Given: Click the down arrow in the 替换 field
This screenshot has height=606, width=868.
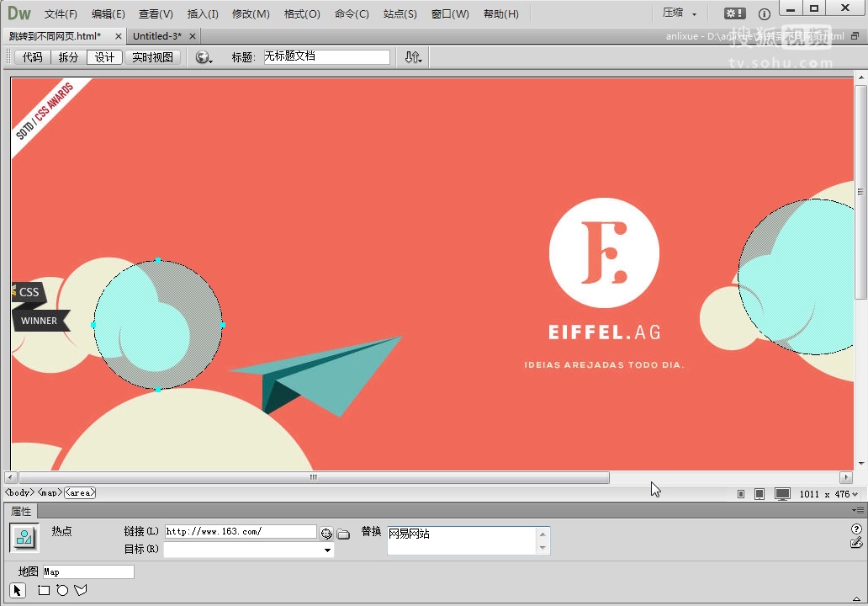Looking at the screenshot, I should tap(542, 547).
